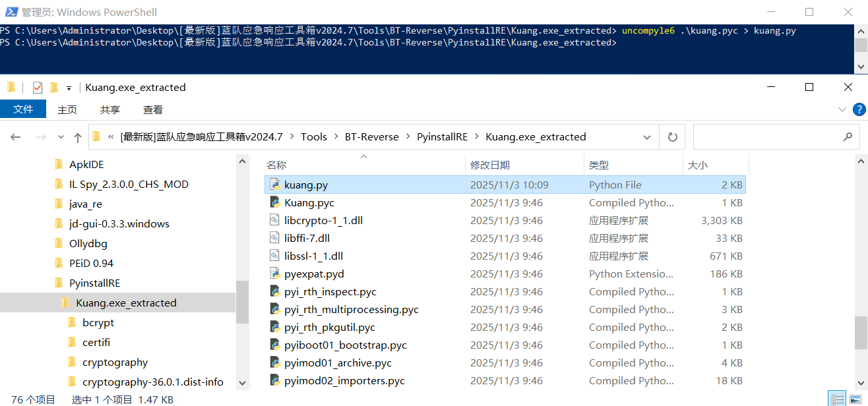This screenshot has width=868, height=406.
Task: Open recent locations dropdown arrow
Action: tap(61, 137)
